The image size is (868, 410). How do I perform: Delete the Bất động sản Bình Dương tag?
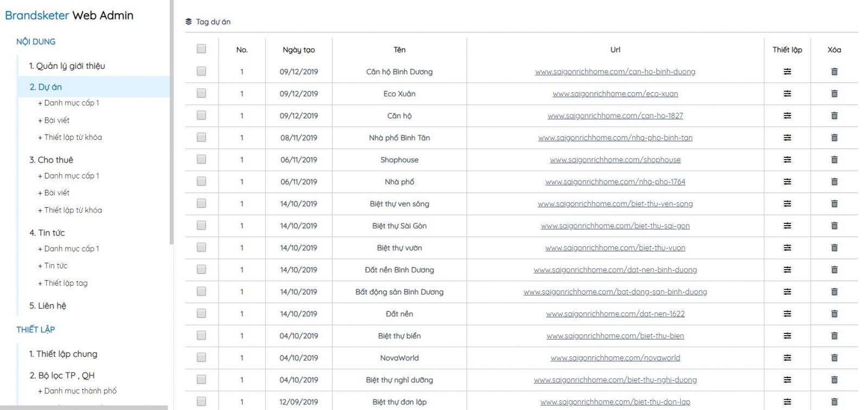point(834,292)
